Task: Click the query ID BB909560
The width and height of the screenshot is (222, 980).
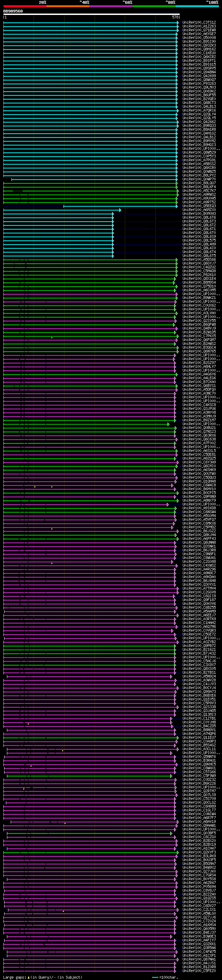Action: pos(13,11)
